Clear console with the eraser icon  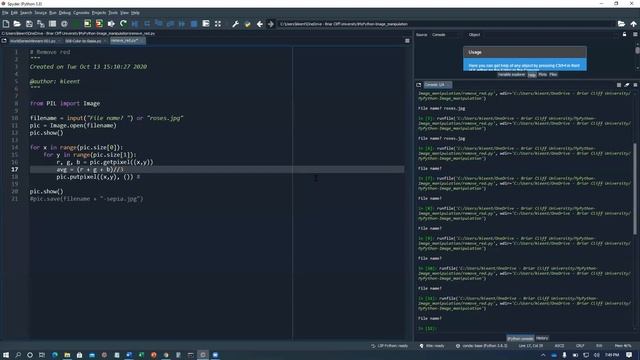coord(627,85)
